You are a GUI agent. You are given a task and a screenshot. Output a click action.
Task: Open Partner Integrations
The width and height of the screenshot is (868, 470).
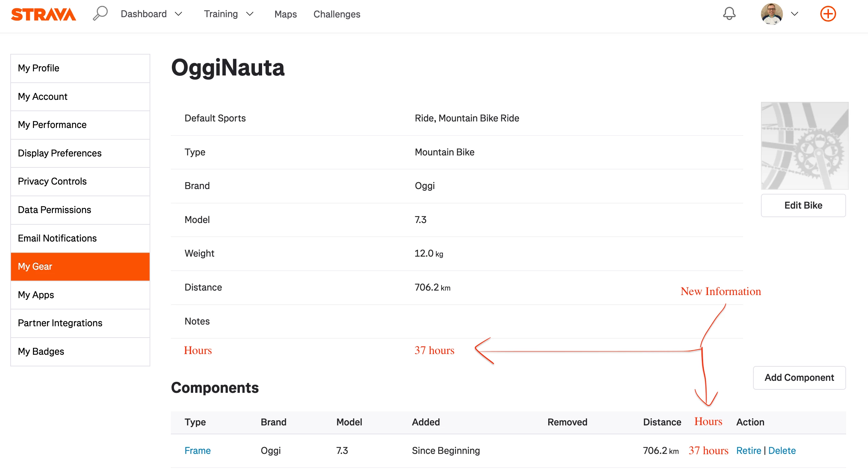tap(80, 323)
